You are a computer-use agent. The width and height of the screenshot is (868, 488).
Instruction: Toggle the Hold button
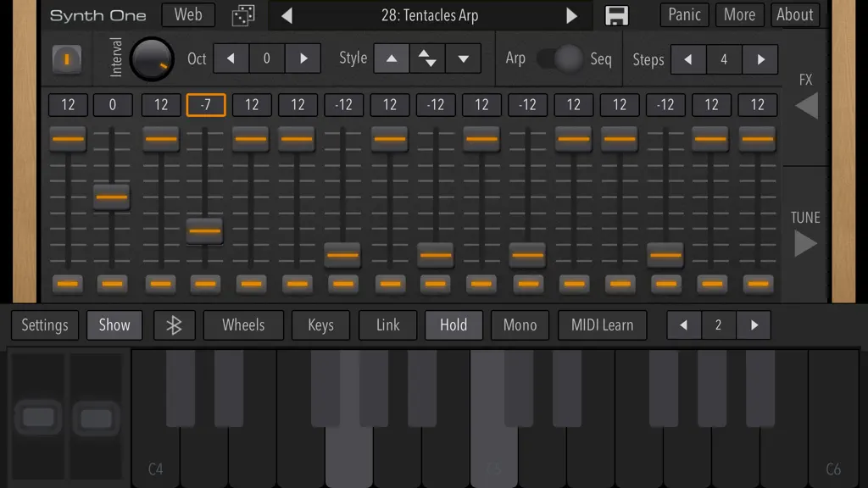[x=453, y=325]
